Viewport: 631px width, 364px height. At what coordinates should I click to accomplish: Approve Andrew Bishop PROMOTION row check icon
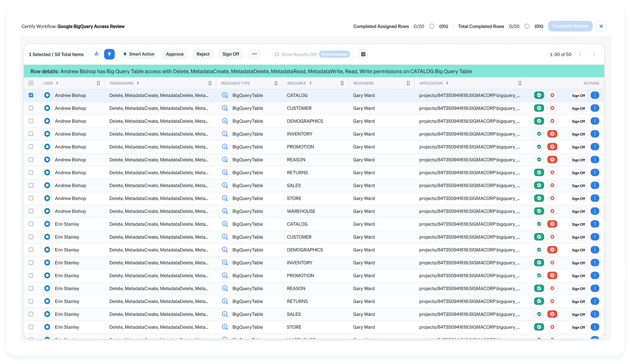click(x=539, y=147)
